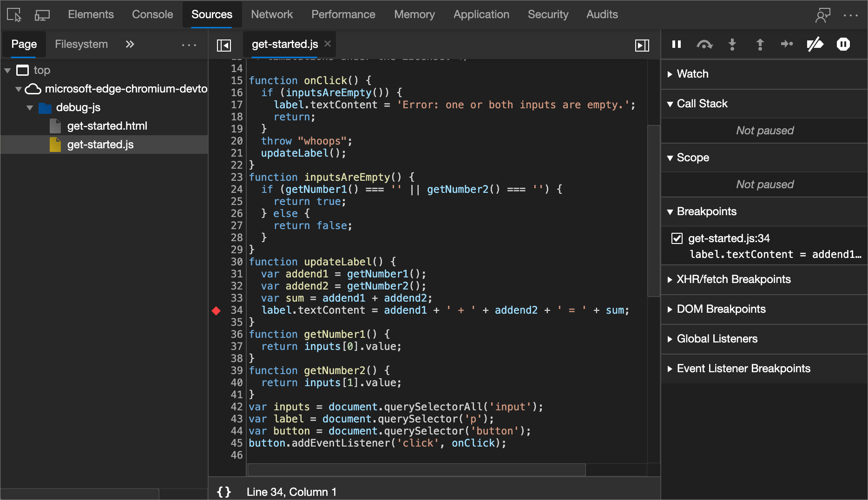Expand the Watch section
The height and width of the screenshot is (500, 868).
coord(671,73)
